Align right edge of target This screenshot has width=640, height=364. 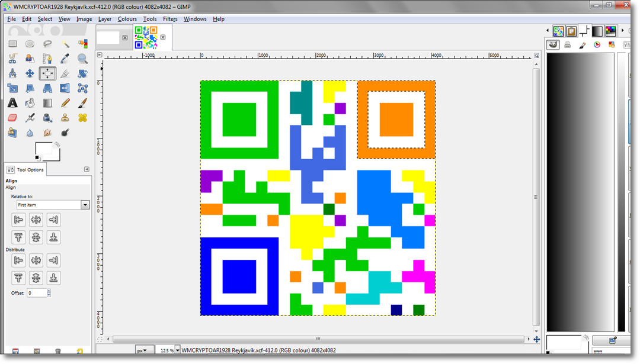(53, 220)
